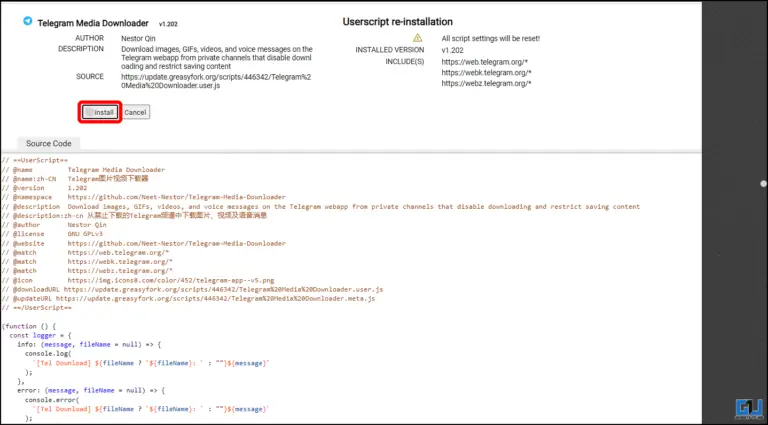768x425 pixels.
Task: Click the Telegram logo icon beside script title
Action: point(27,20)
